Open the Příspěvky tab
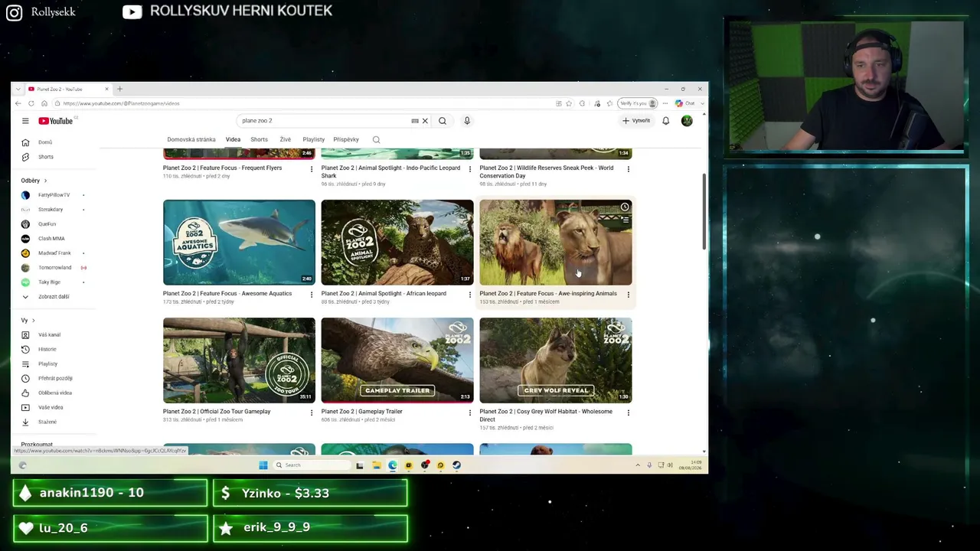Image resolution: width=980 pixels, height=551 pixels. point(346,140)
